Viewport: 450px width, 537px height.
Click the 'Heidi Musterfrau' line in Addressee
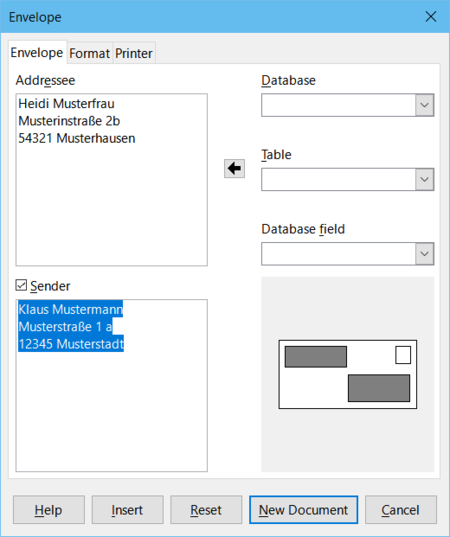(66, 103)
